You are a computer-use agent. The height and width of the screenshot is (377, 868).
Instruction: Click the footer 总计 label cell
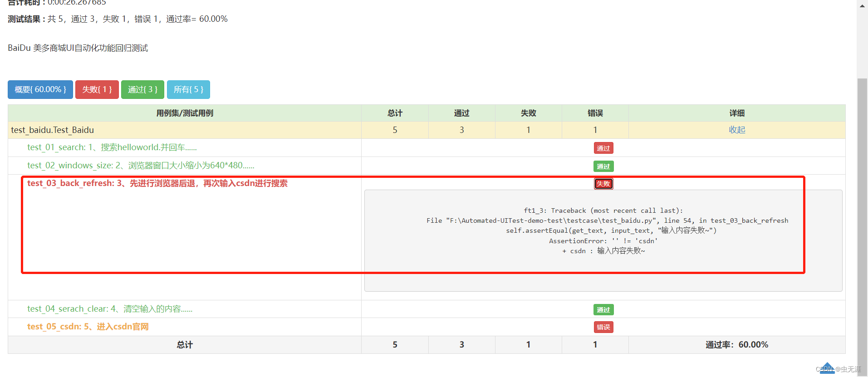click(x=185, y=345)
